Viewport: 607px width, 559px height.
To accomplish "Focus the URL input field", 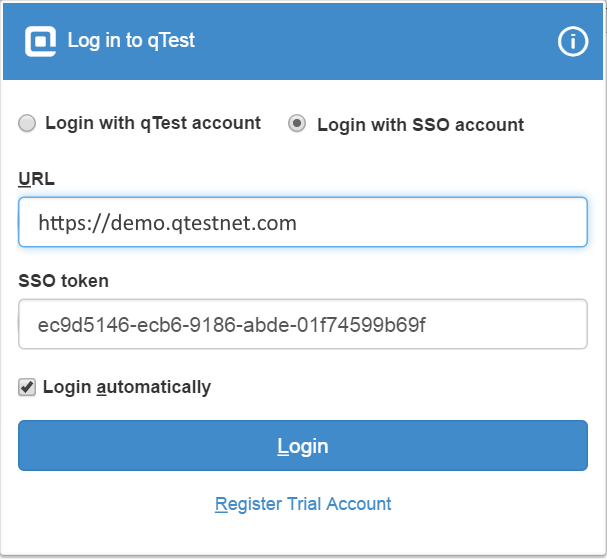I will [x=302, y=222].
